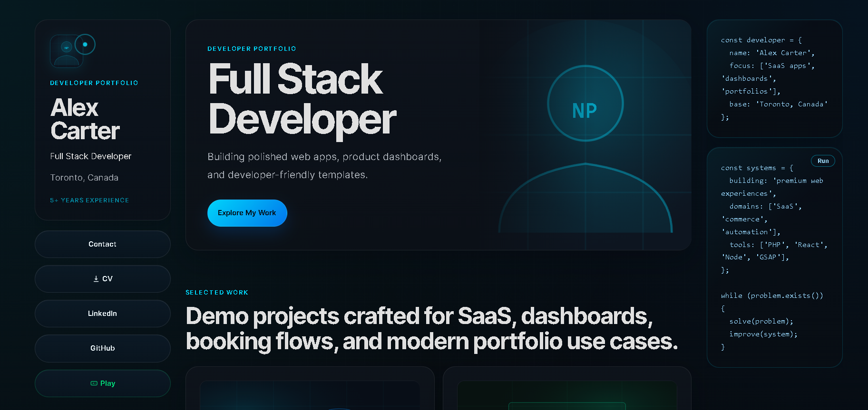Visit the GitHub link
Viewport: 868px width, 410px height.
[x=102, y=348]
